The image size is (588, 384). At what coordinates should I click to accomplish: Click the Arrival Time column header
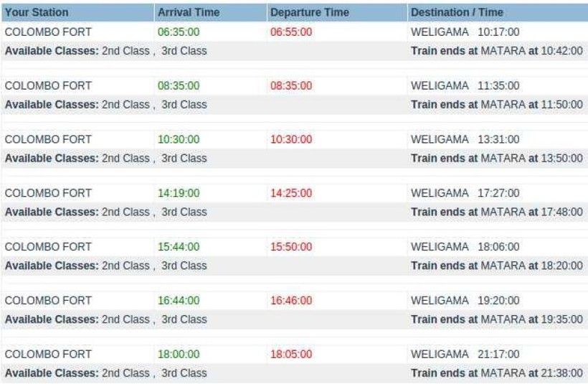point(189,12)
